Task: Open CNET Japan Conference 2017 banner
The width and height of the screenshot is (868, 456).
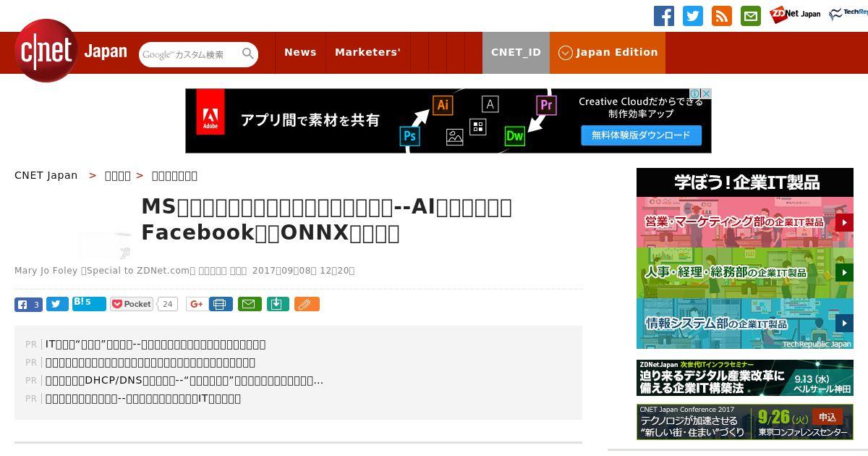Action: (x=745, y=421)
